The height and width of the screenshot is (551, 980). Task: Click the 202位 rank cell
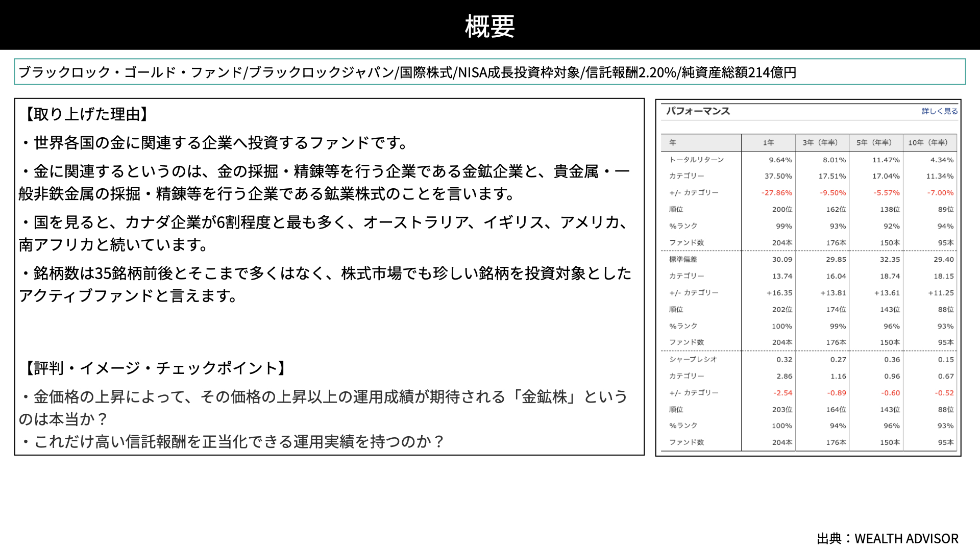(x=782, y=309)
